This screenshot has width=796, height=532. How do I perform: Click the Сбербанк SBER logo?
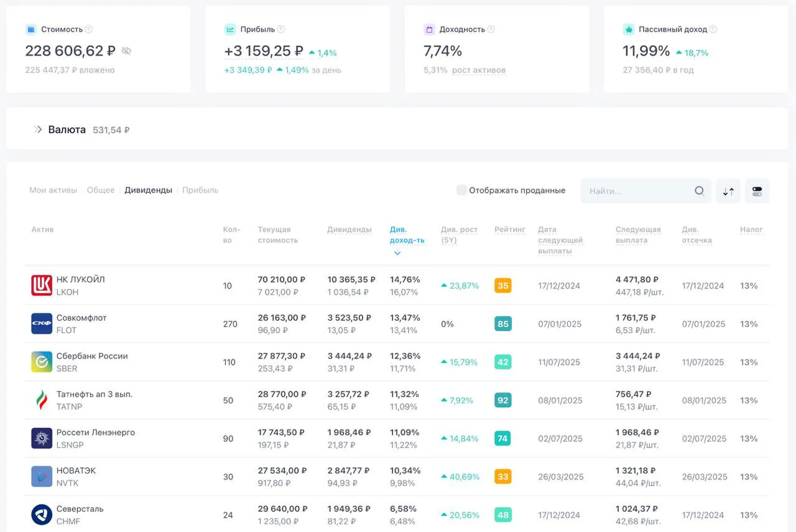(42, 362)
